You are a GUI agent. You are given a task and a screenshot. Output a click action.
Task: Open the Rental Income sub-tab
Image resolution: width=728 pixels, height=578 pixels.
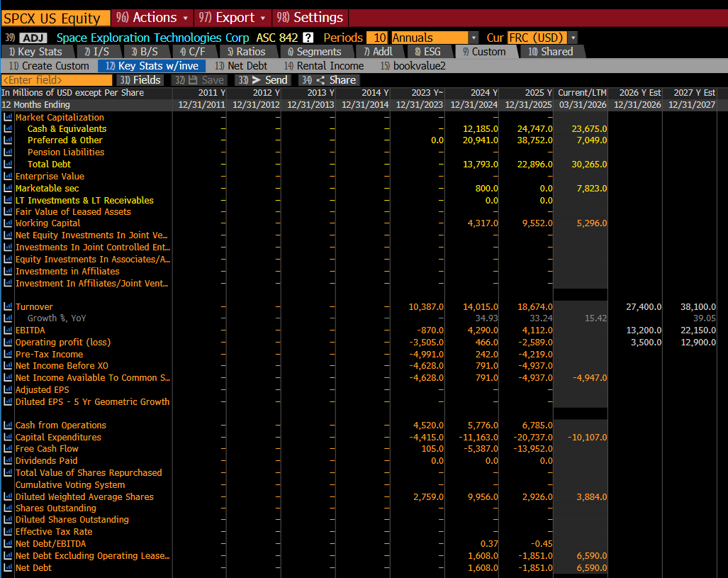pyautogui.click(x=324, y=66)
